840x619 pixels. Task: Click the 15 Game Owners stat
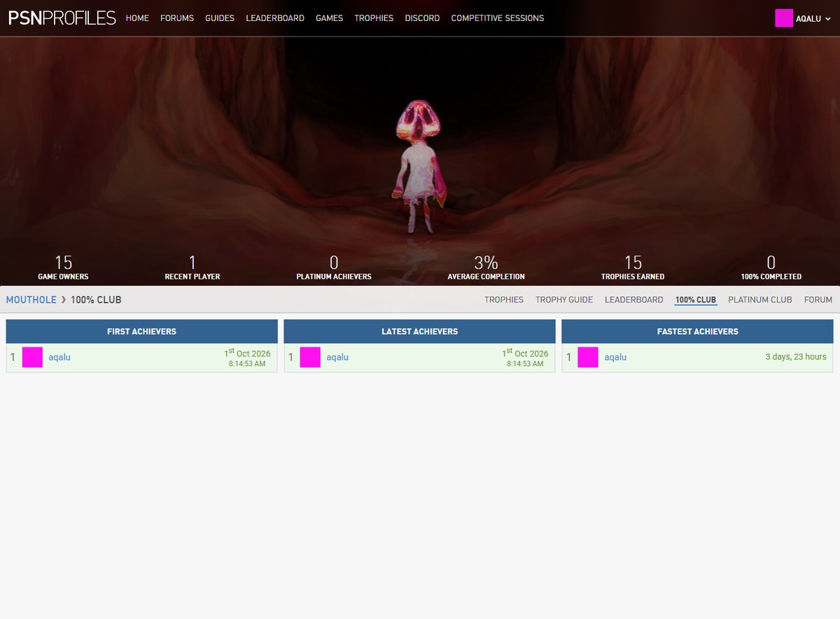63,267
